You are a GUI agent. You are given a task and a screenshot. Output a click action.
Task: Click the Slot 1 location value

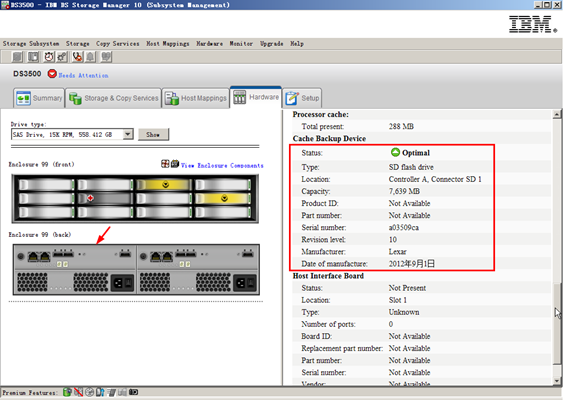398,300
